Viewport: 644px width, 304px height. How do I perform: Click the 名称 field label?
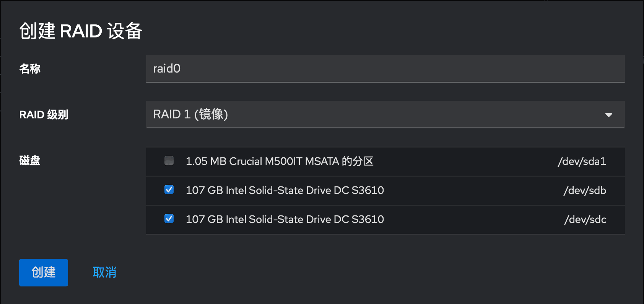(x=30, y=69)
